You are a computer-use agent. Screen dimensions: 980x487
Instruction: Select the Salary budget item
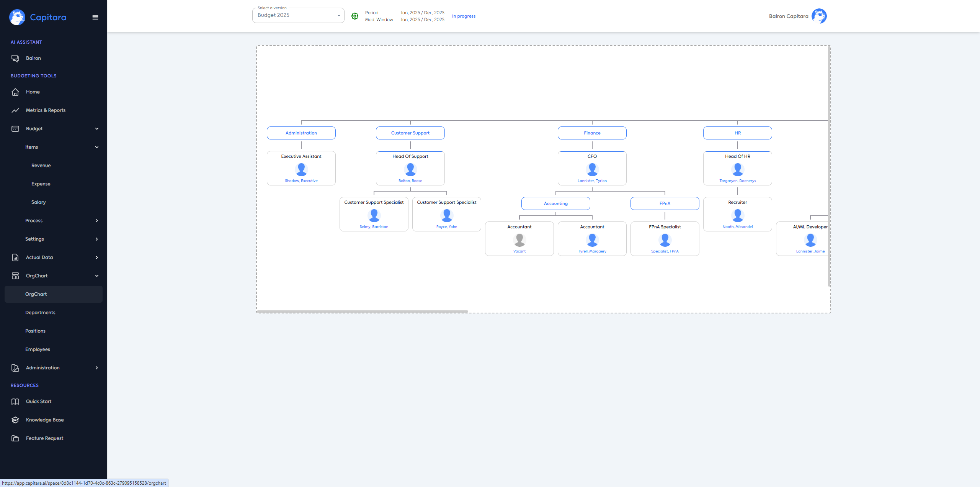coord(38,202)
